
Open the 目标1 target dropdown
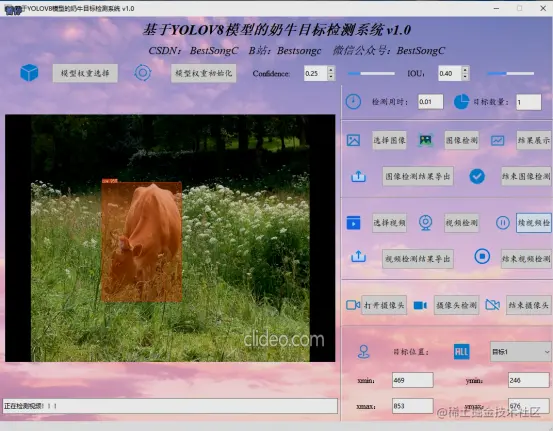click(520, 352)
